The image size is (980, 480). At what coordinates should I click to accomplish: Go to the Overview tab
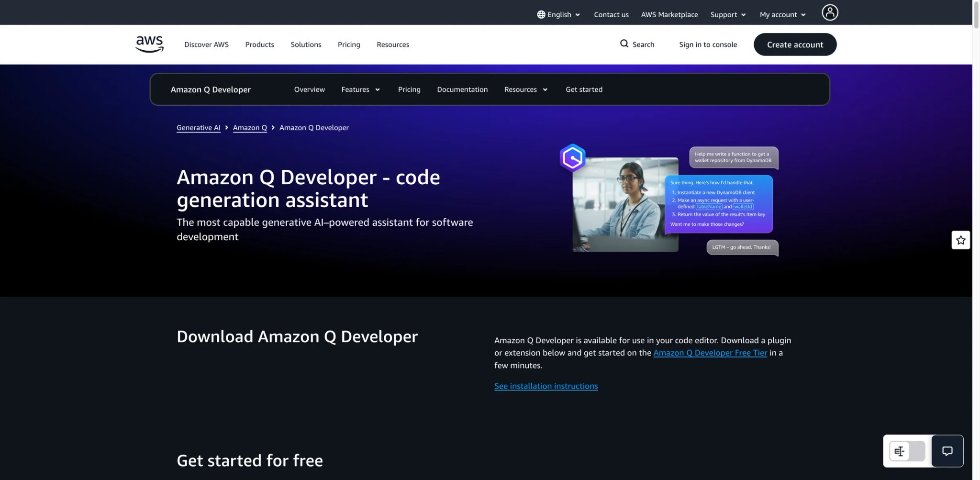[x=309, y=89]
